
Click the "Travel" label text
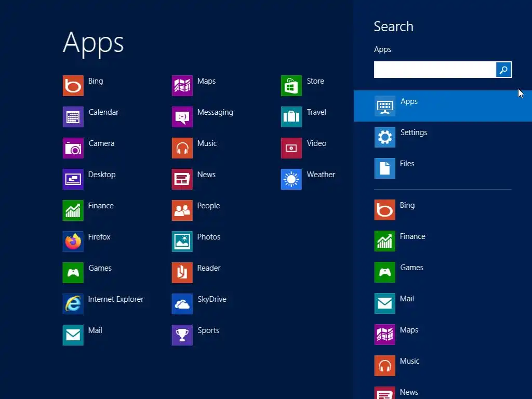coord(316,112)
